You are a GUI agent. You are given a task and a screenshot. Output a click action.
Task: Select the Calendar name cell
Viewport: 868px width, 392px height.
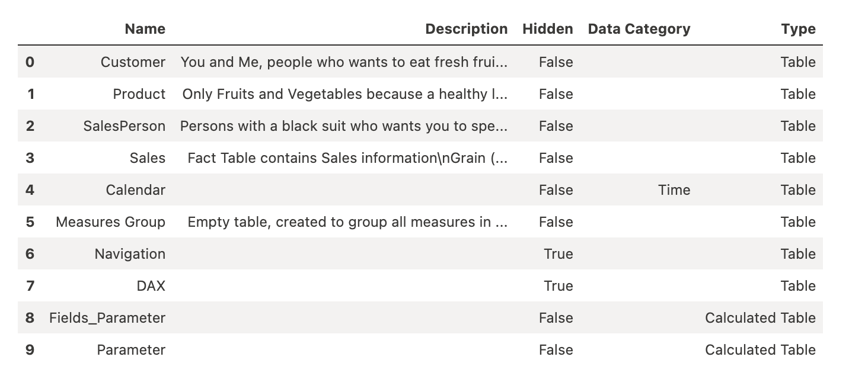(x=136, y=190)
